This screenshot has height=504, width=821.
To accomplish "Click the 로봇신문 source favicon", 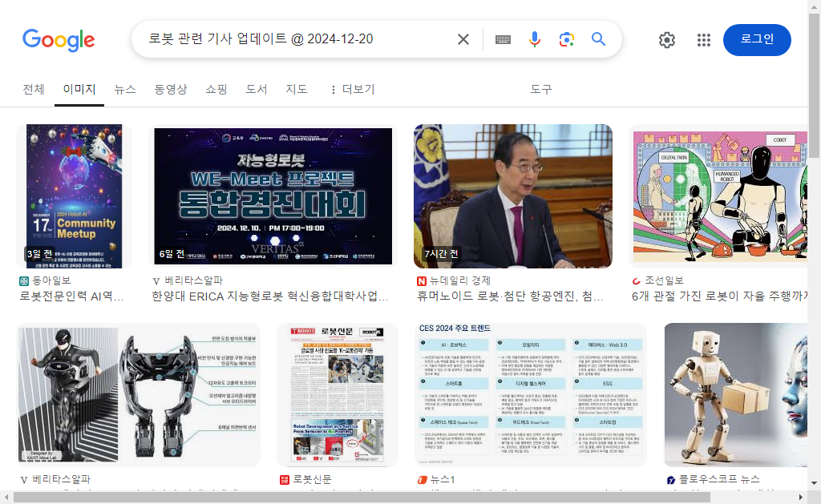I will click(x=285, y=479).
